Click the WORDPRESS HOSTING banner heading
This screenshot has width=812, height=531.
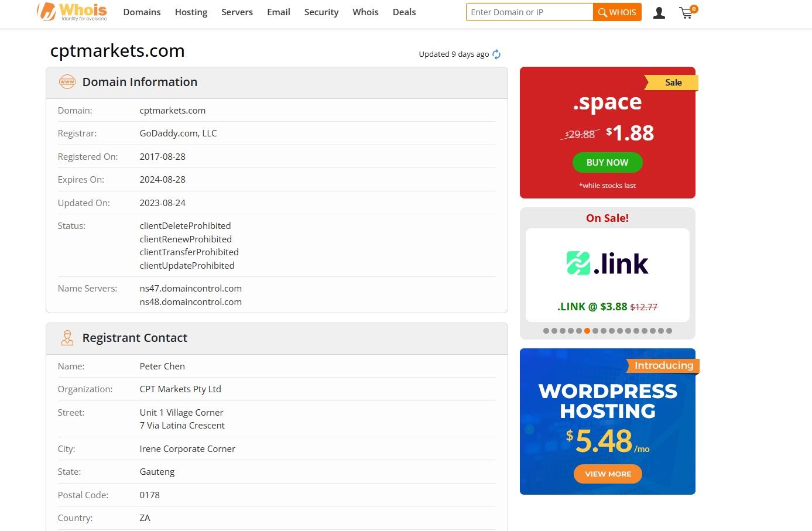coord(608,401)
